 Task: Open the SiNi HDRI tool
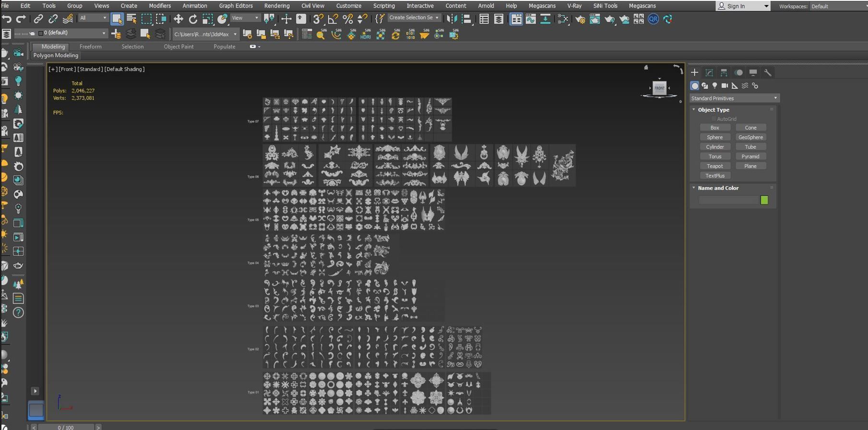pyautogui.click(x=366, y=34)
